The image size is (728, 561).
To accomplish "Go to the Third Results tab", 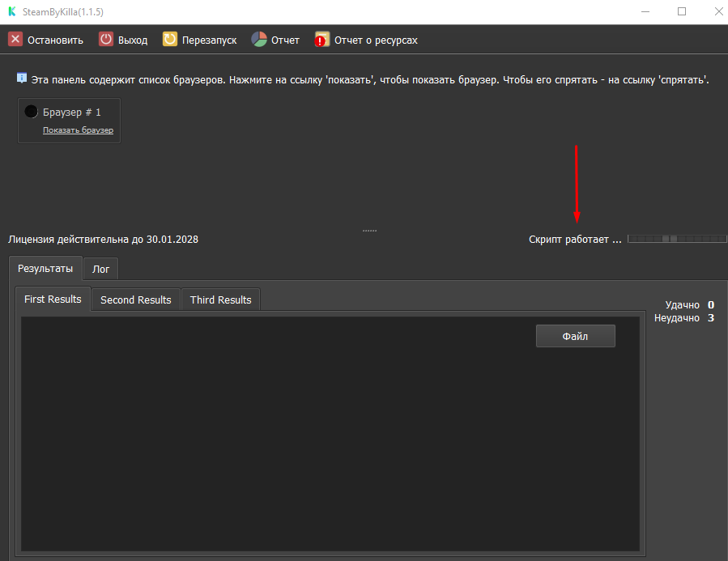I will tap(220, 300).
